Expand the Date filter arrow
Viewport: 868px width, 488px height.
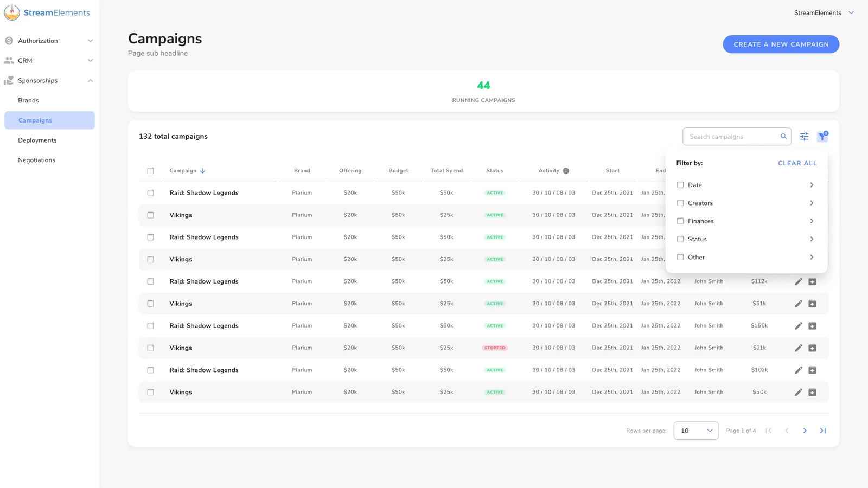(812, 185)
